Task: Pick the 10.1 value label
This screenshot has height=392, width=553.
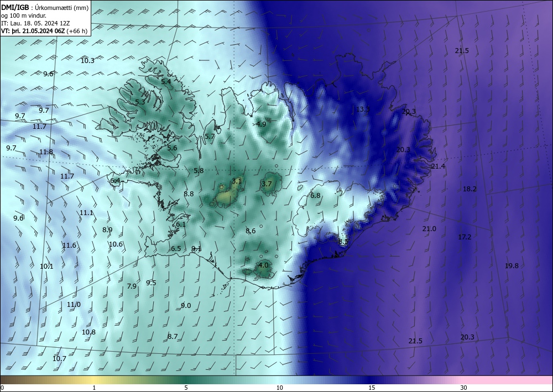Action: [46, 266]
